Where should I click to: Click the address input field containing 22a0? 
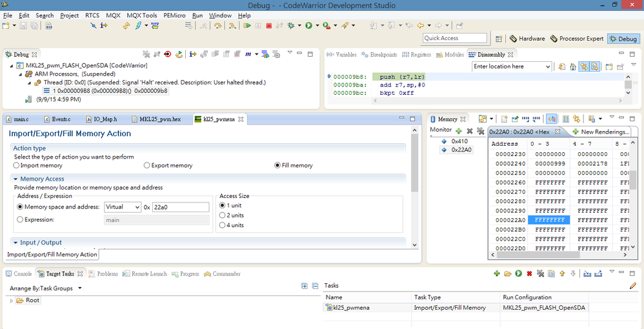[x=181, y=208]
